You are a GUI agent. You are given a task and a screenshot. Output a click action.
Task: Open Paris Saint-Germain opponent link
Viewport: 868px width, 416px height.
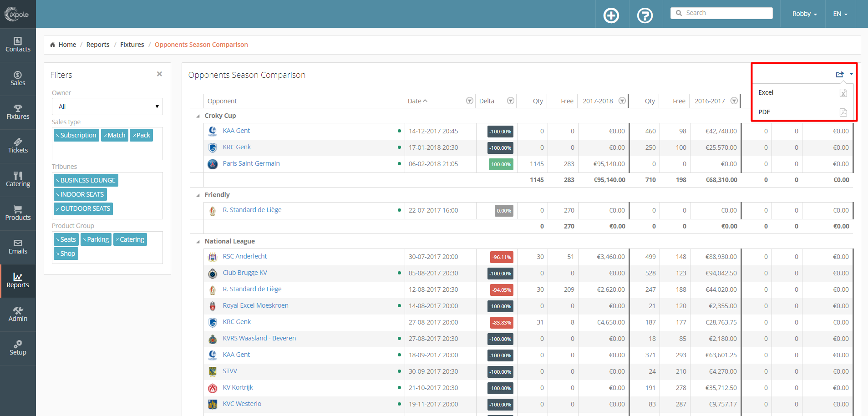[251, 163]
